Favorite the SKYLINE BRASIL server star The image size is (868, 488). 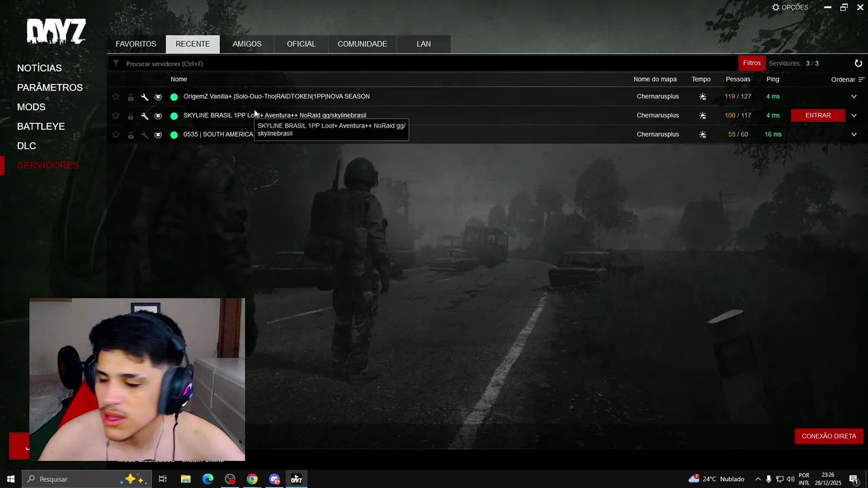coord(115,116)
